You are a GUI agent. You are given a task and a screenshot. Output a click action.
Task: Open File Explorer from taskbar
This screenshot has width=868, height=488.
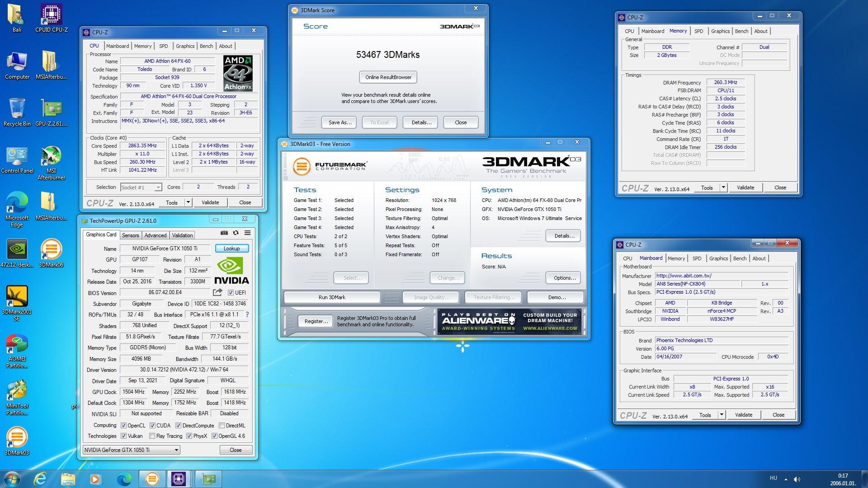pos(68,479)
